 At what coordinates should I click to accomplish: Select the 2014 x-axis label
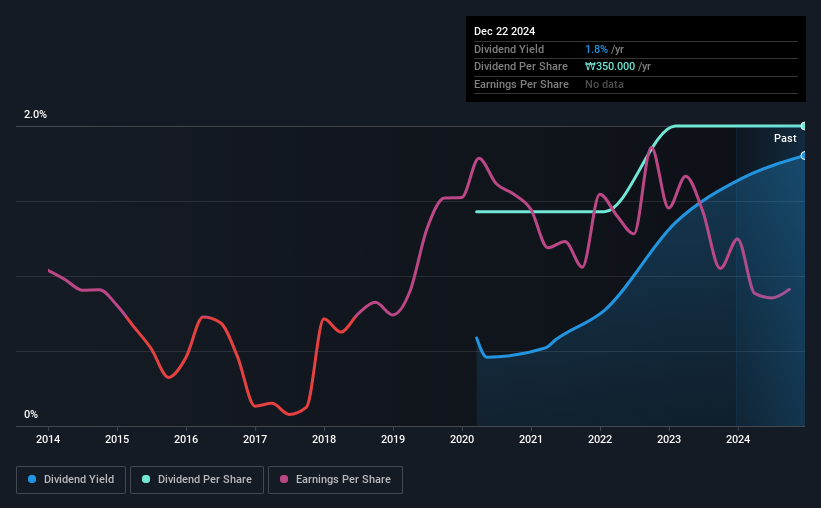click(x=48, y=439)
